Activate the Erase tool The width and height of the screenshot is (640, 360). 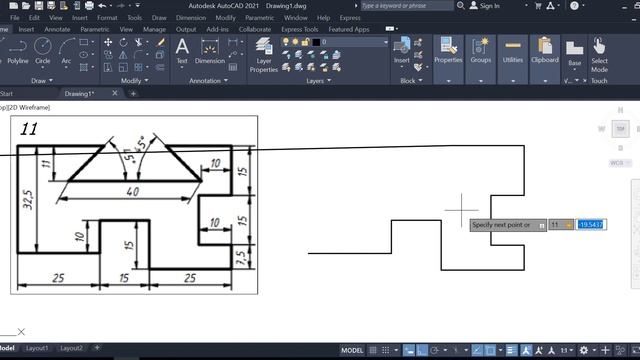(x=160, y=42)
